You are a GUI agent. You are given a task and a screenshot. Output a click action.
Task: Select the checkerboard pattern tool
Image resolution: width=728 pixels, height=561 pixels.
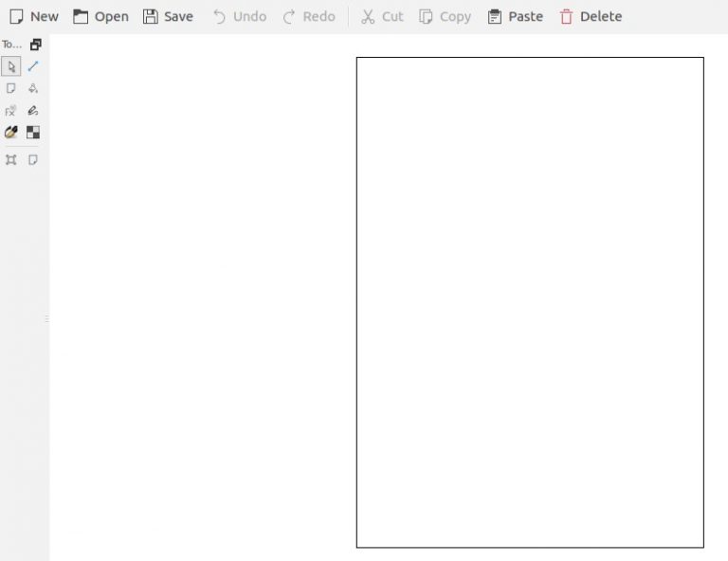pyautogui.click(x=33, y=133)
